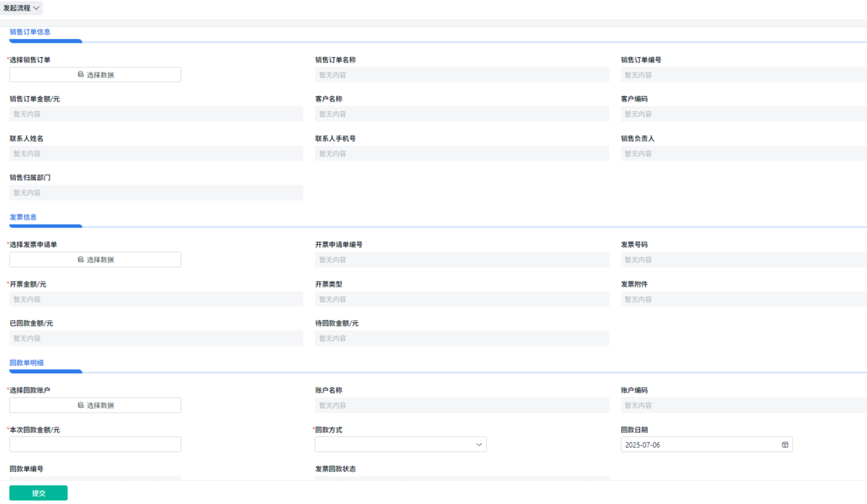Select the 发票信息 section tab
Screen dimensions: 867x504
tap(23, 217)
